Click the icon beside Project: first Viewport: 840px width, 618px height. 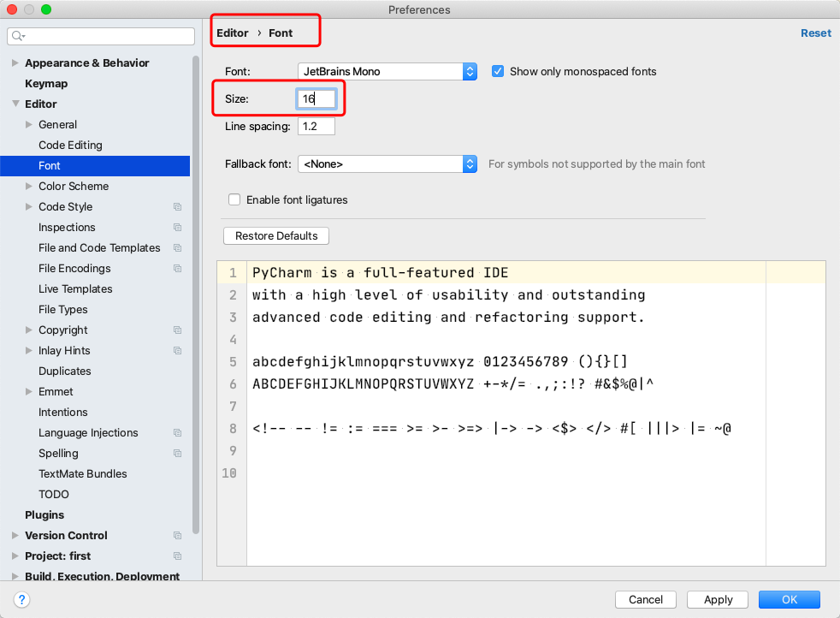[177, 556]
